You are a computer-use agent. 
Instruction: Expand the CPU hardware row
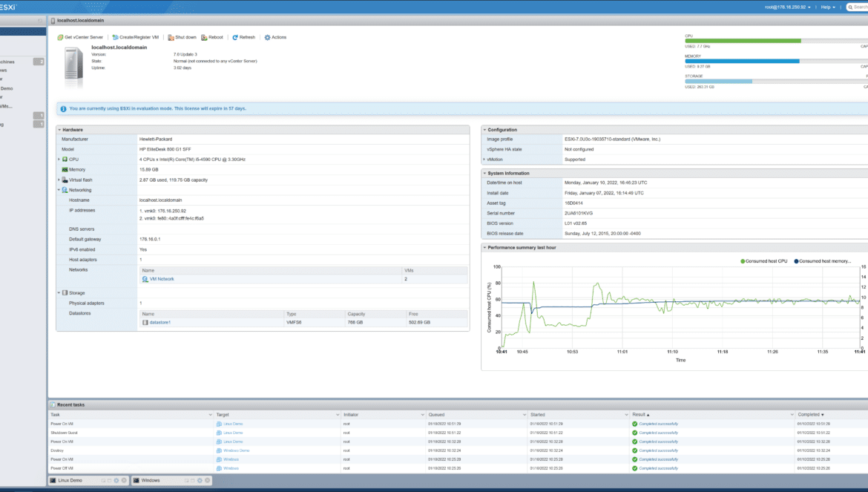pos(59,160)
